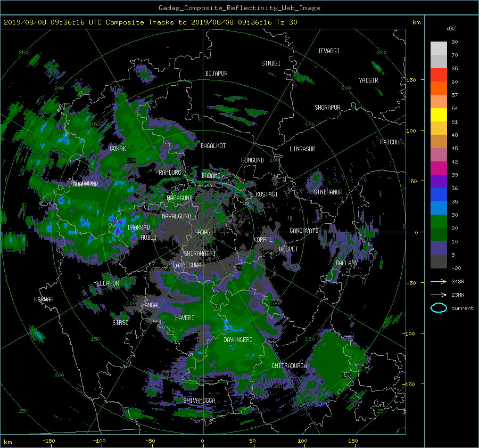
Task: Click the YADGIR city label
Action: (x=368, y=80)
